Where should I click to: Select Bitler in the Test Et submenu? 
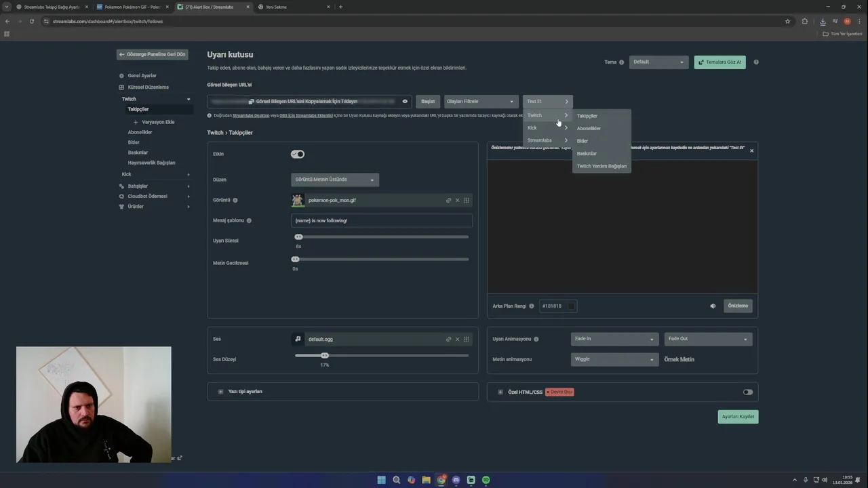[583, 141]
